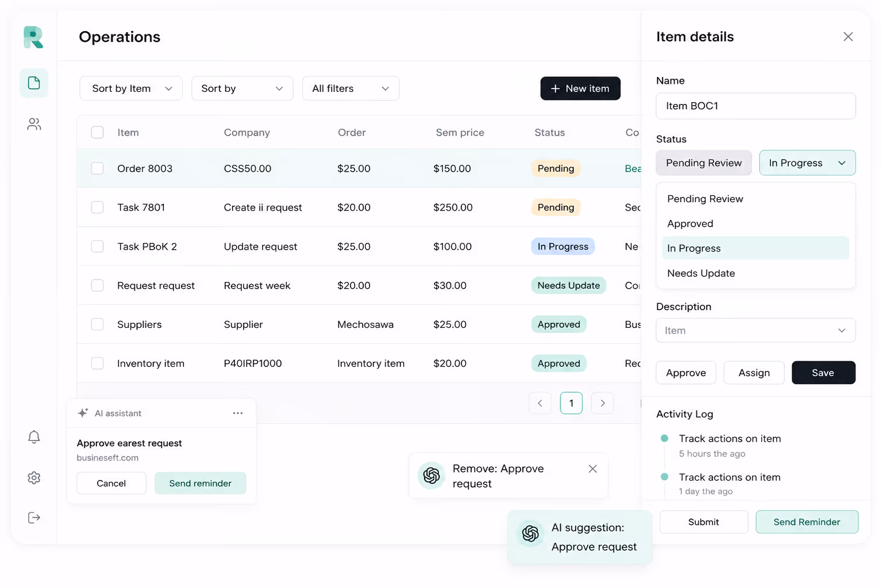The height and width of the screenshot is (588, 882).
Task: Click the $250.00 price cell
Action: [453, 207]
